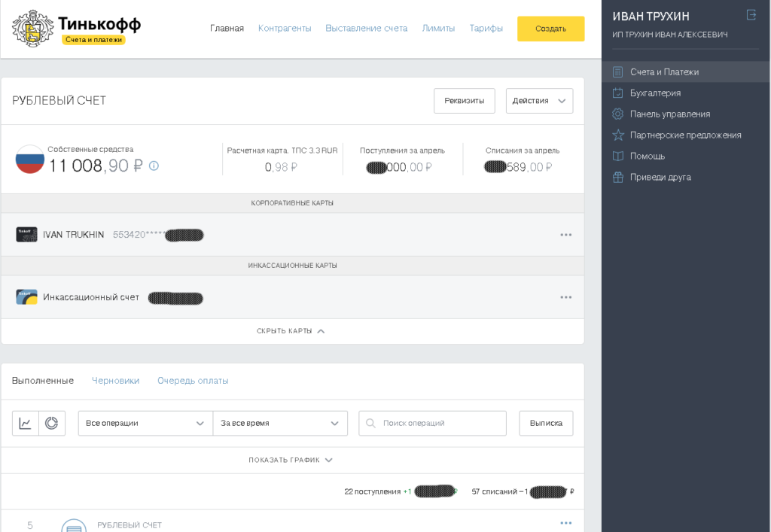The height and width of the screenshot is (532, 771).
Task: Click the РУБЛЕВЫЙ СЧЕТ account heading
Action: click(59, 101)
